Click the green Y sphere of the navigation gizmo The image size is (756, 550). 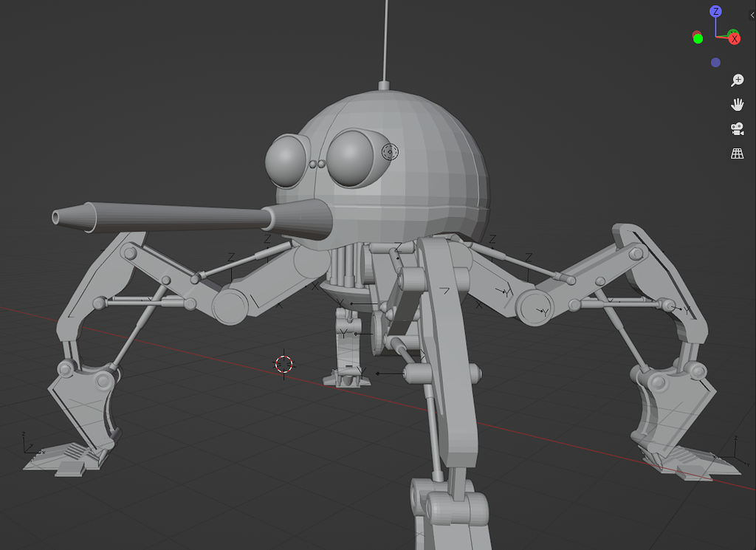(x=698, y=38)
